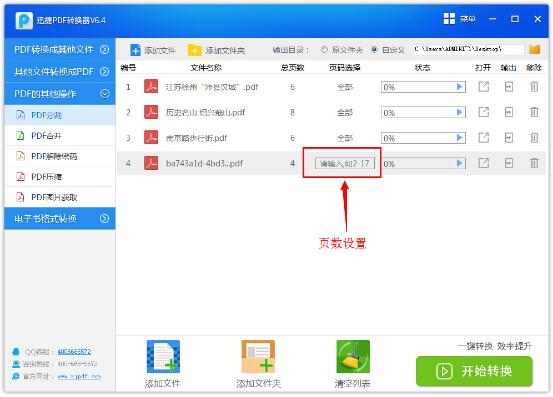Expand the PDF转换成其他文件 section
Viewport: 553px width, 397px height.
point(60,49)
